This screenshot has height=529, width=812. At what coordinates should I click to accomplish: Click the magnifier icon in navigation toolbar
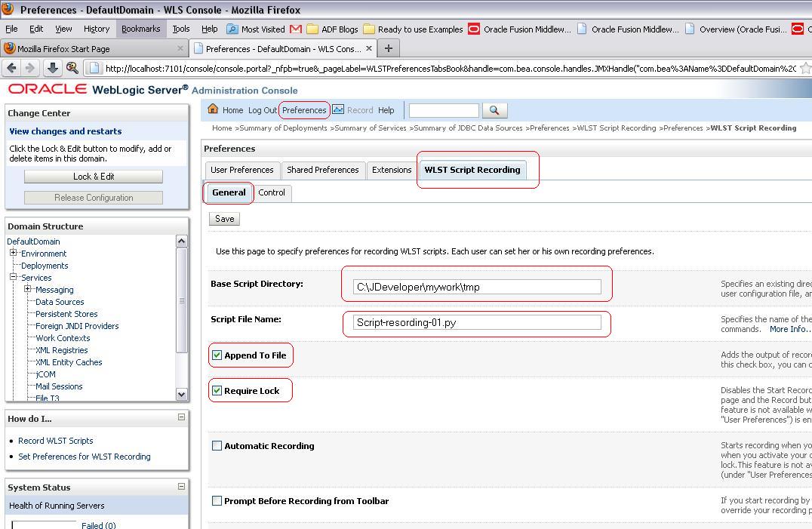click(72, 68)
